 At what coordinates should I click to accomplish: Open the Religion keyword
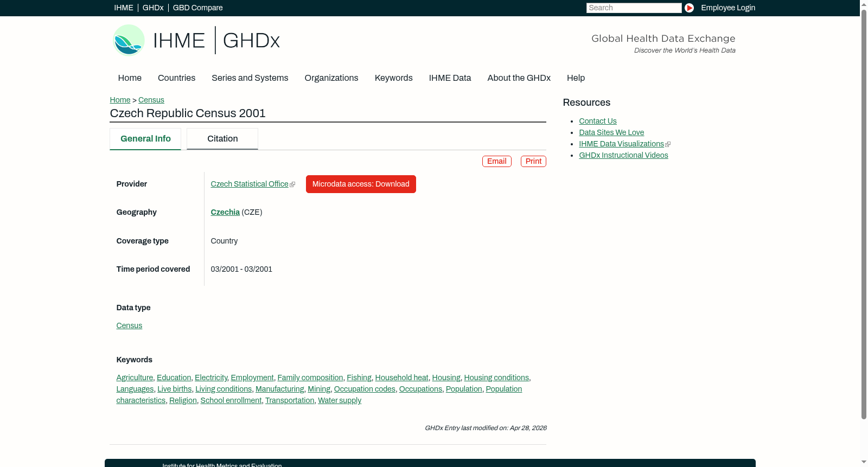point(183,401)
